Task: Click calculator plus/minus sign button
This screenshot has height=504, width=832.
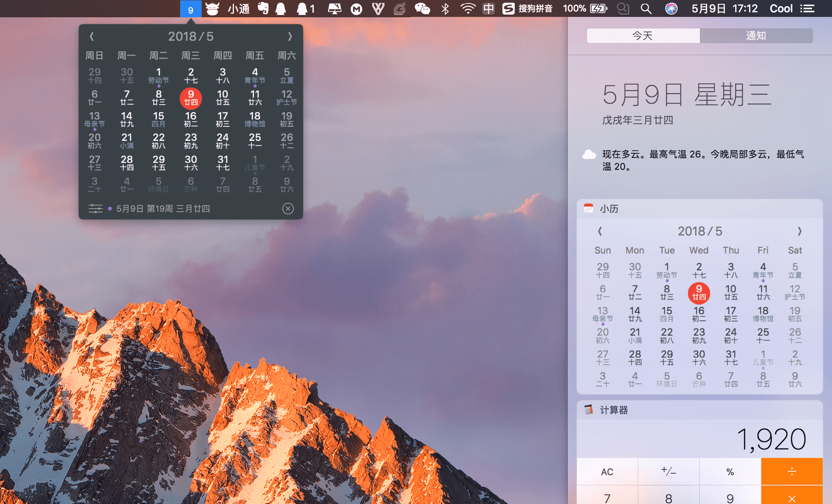Action: point(669,471)
